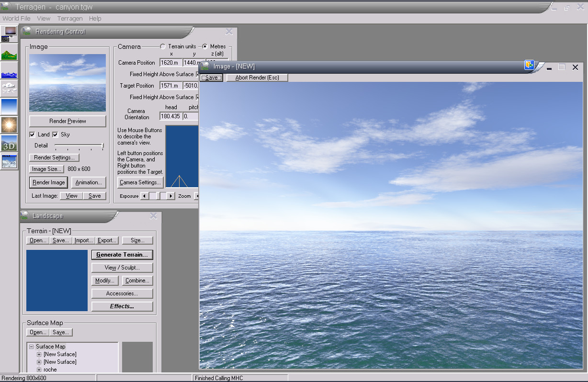Open the Water settings sidebar icon
Viewport: 588px width, 382px height.
pos(9,71)
